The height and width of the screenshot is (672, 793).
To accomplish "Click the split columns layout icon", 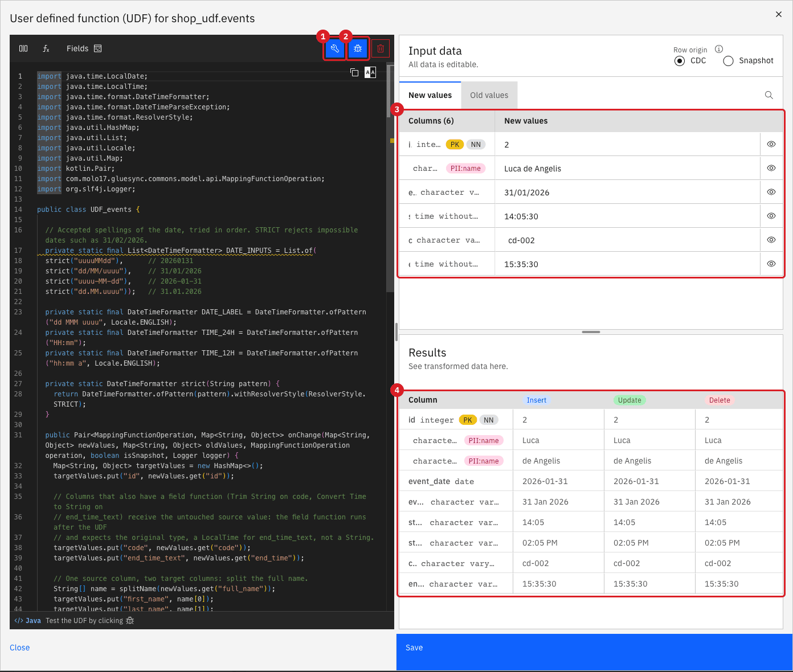I will 23,48.
